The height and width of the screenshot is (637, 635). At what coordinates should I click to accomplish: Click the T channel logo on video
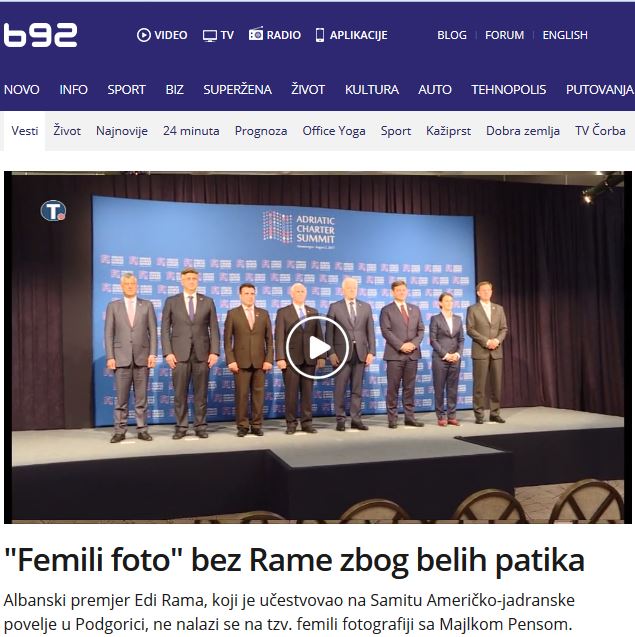pyautogui.click(x=53, y=211)
